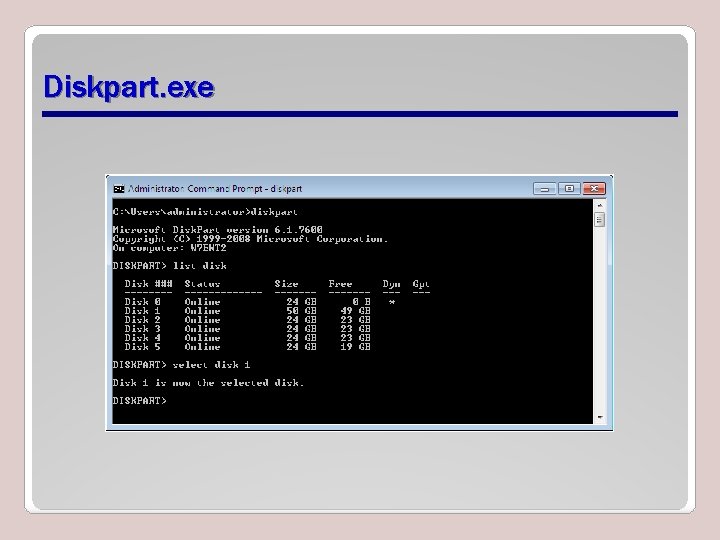The image size is (720, 540).
Task: Click the 'Diskpart.exe' slide heading
Action: (129, 86)
